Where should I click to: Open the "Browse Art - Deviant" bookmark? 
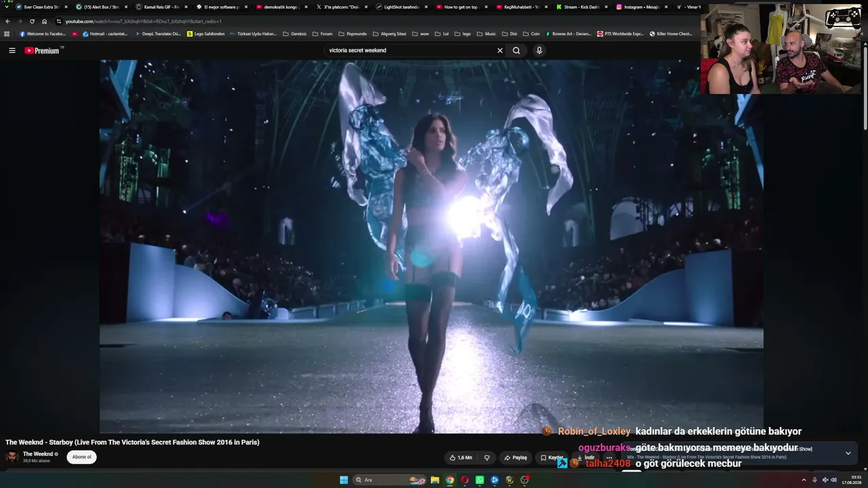pos(568,34)
